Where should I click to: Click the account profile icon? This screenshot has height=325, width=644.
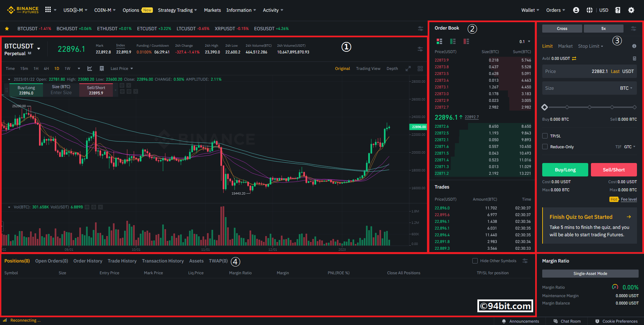pos(576,10)
